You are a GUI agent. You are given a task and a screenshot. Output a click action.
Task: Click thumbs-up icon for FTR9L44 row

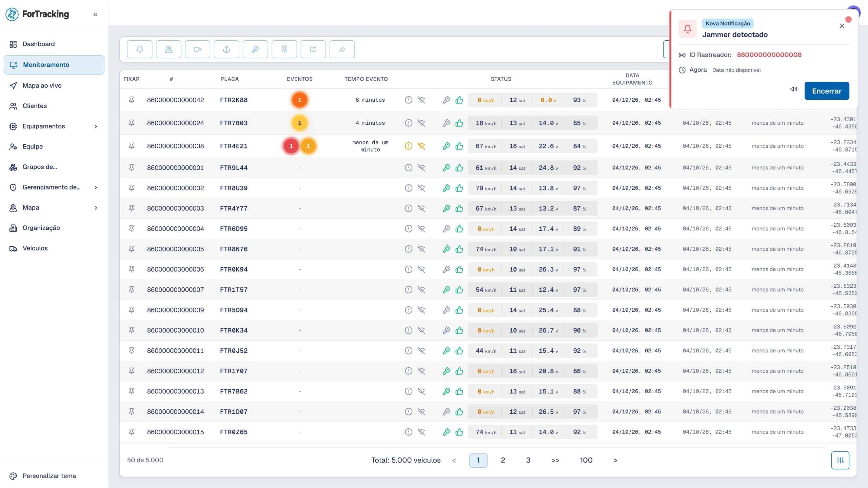click(459, 168)
